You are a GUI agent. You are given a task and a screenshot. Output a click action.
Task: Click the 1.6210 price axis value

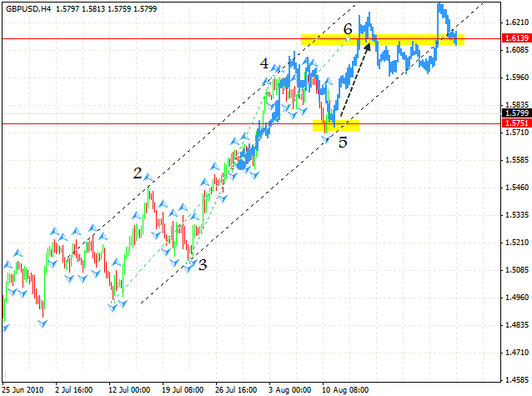point(517,23)
